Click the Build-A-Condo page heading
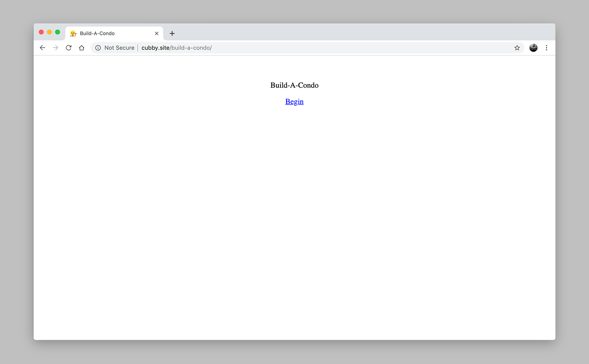The height and width of the screenshot is (364, 589). [x=294, y=85]
